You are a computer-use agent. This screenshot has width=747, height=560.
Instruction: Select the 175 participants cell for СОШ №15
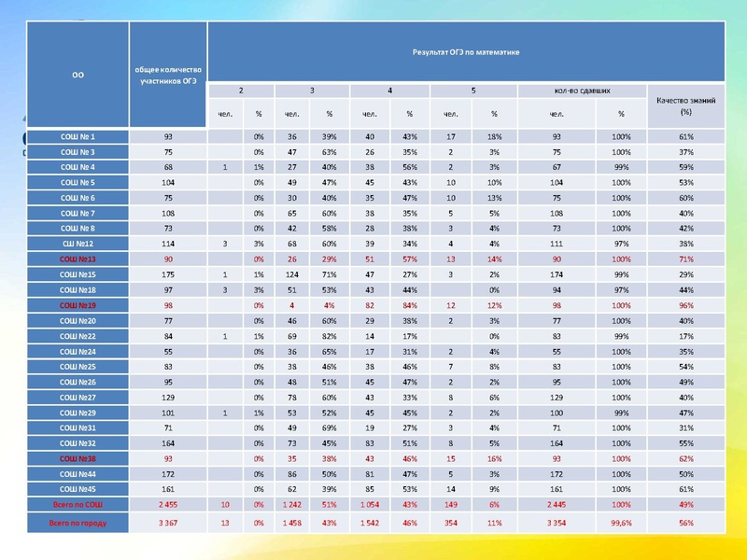coord(168,274)
